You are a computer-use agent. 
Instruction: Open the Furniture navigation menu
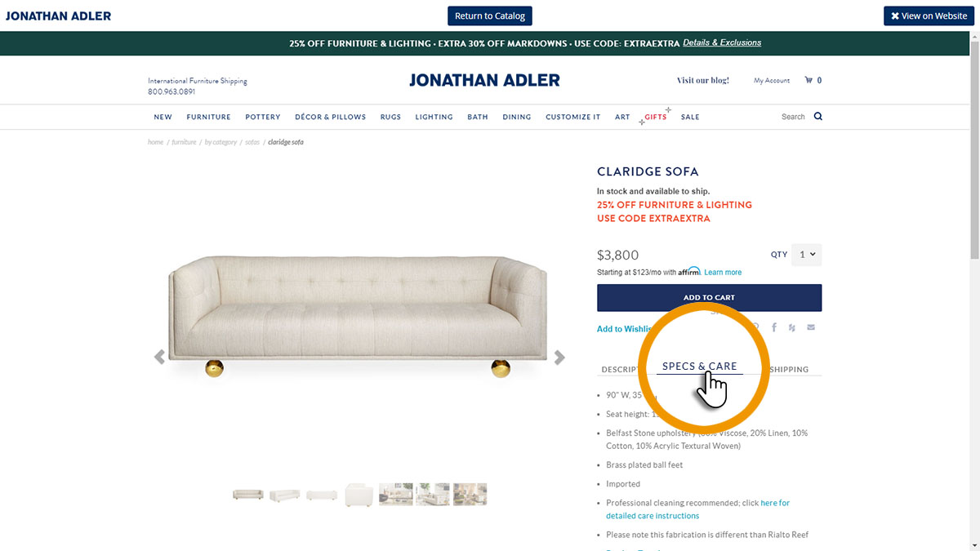208,117
